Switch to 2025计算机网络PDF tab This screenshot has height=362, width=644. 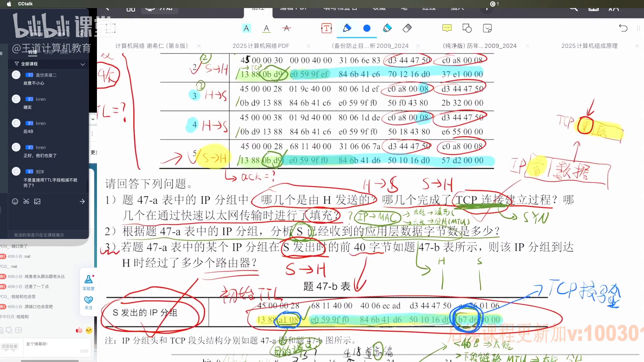(x=261, y=46)
